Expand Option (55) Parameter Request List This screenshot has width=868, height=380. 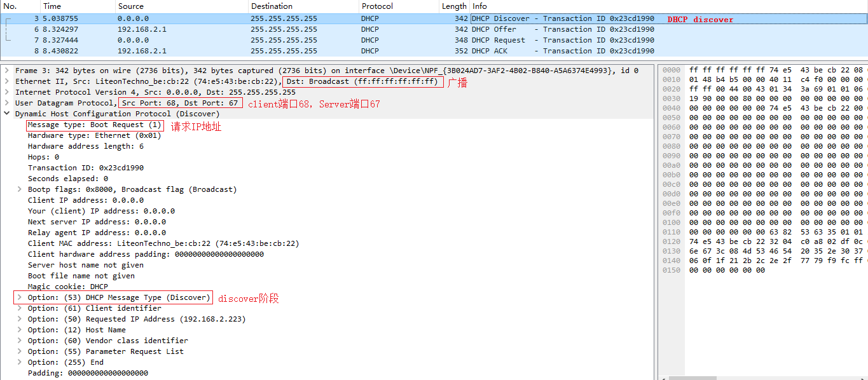click(x=20, y=351)
